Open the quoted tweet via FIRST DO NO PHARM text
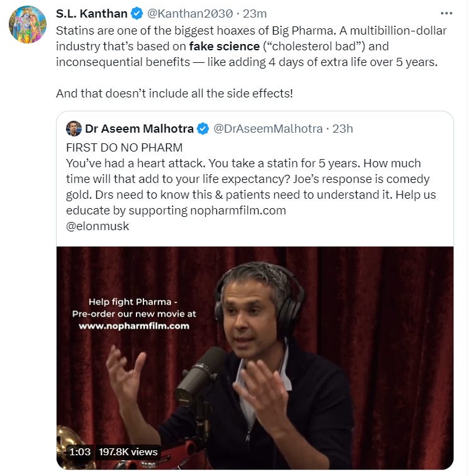The image size is (468, 476). [124, 148]
